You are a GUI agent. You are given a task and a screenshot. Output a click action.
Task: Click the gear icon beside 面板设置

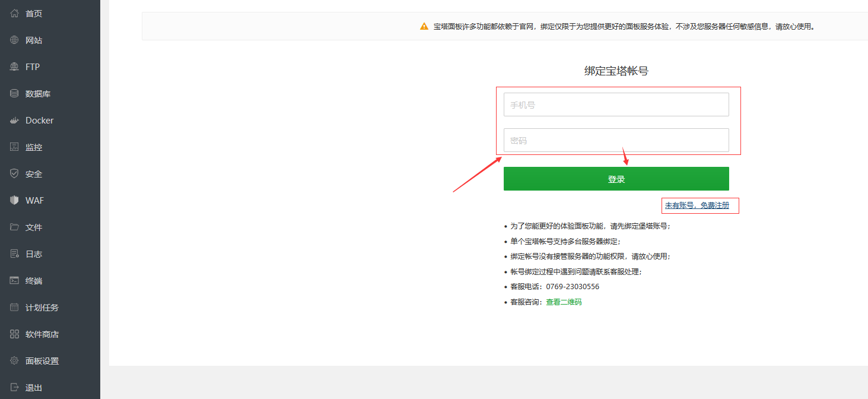(x=15, y=360)
